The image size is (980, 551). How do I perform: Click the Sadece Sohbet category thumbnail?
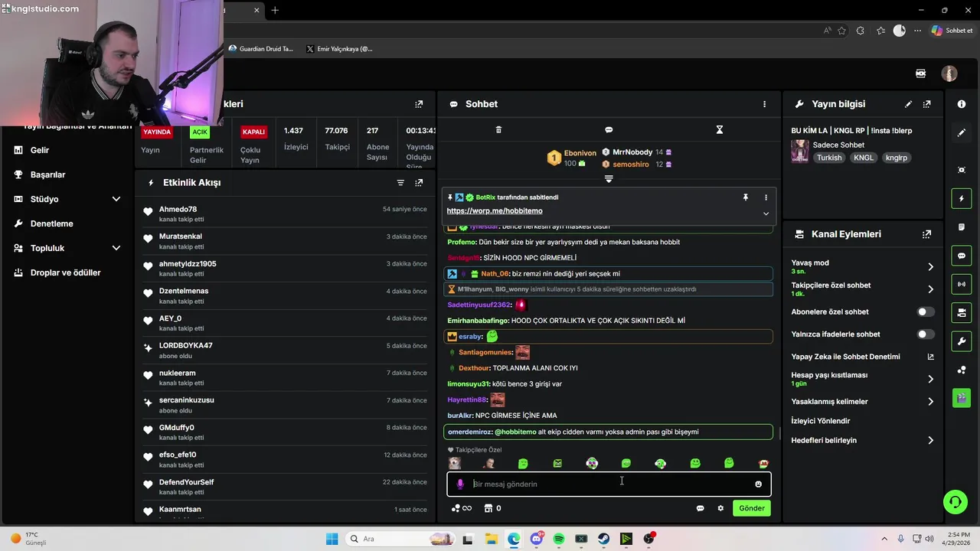pos(800,151)
